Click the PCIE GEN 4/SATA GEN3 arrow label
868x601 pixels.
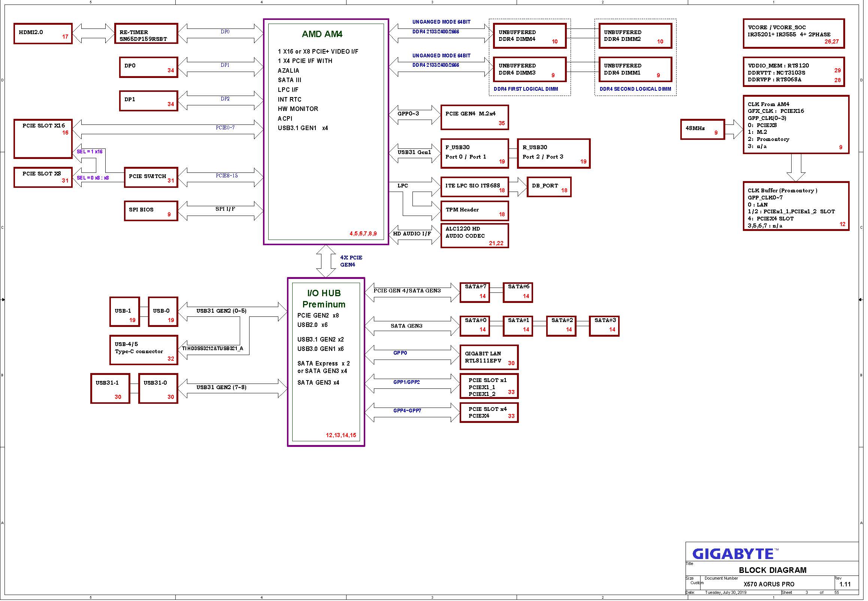(x=407, y=291)
